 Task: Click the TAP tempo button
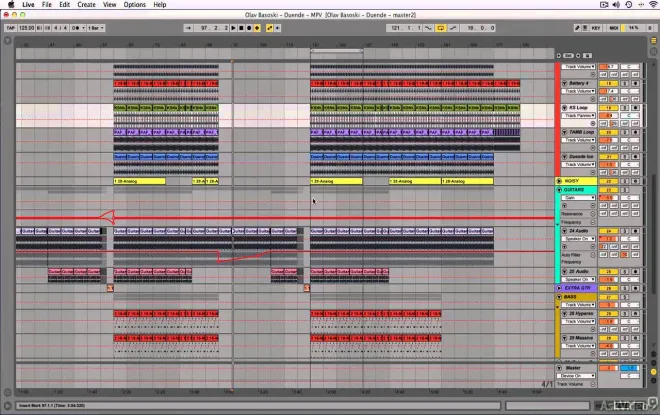pos(11,28)
